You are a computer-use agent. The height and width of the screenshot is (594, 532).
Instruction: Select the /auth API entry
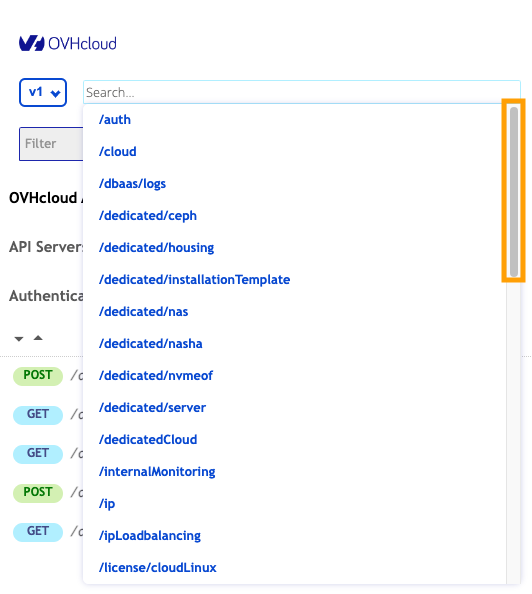(x=115, y=120)
